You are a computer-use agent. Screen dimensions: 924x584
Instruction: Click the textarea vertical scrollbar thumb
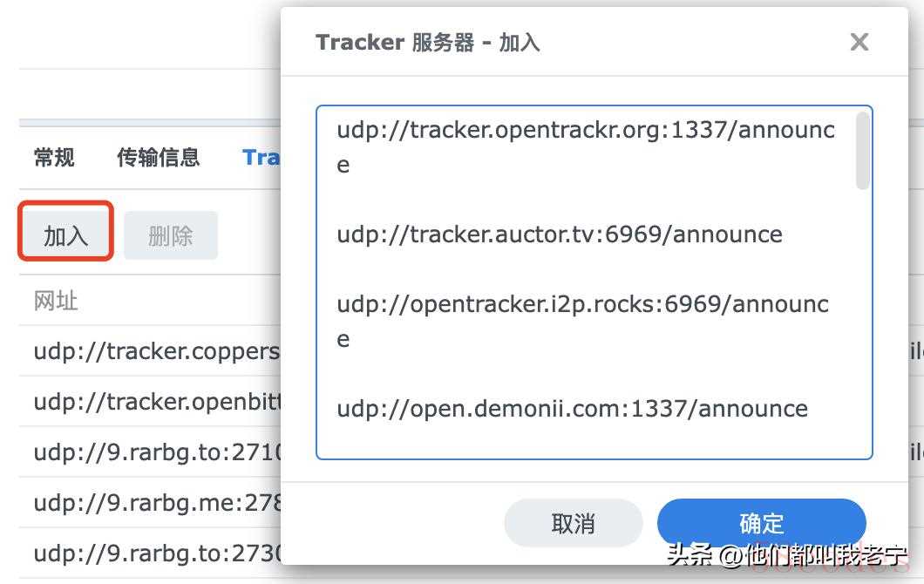point(863,151)
